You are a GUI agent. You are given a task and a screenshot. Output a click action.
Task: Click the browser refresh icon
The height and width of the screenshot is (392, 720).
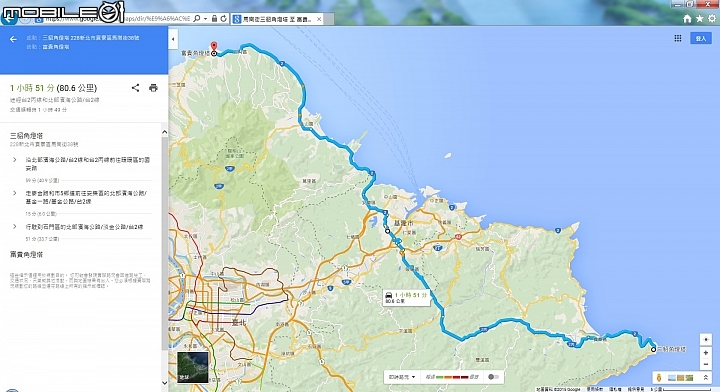224,19
